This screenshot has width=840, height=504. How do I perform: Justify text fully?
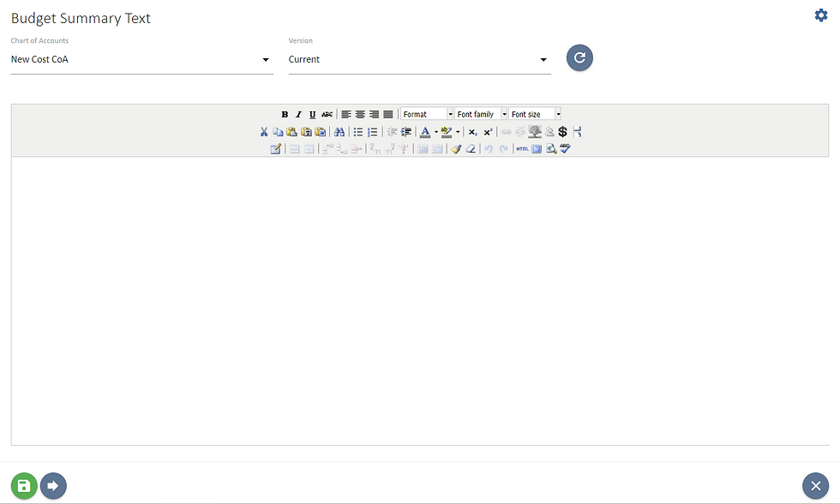point(387,114)
